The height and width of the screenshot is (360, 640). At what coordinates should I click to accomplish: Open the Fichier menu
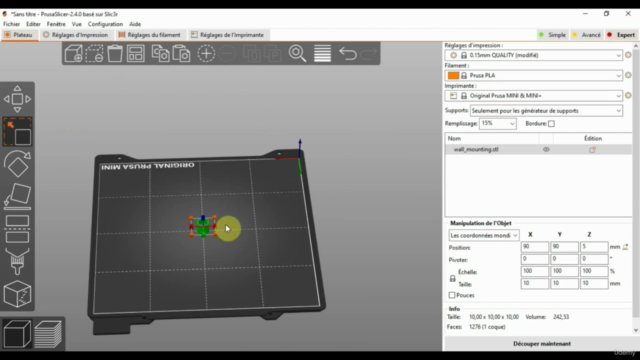click(x=11, y=24)
